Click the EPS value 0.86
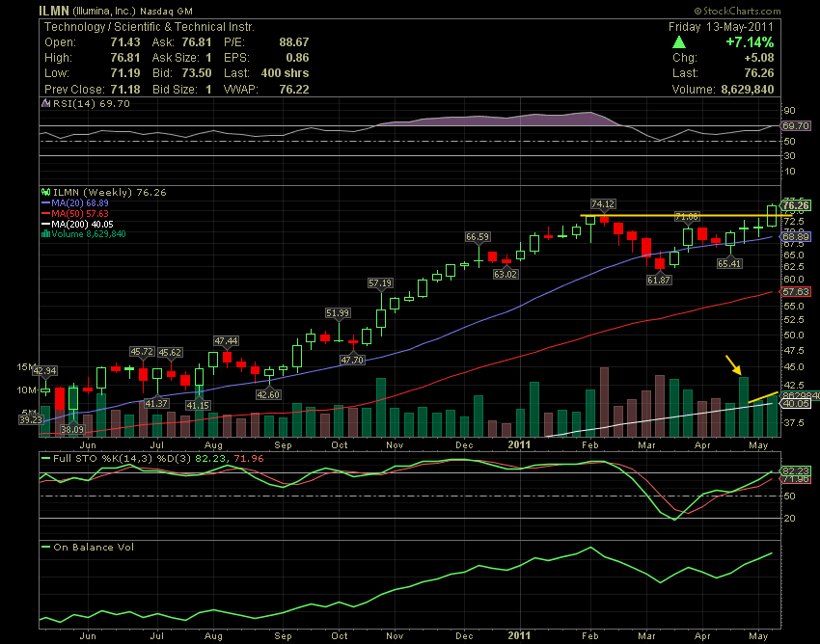Screen dimensions: 820x644 pyautogui.click(x=297, y=58)
